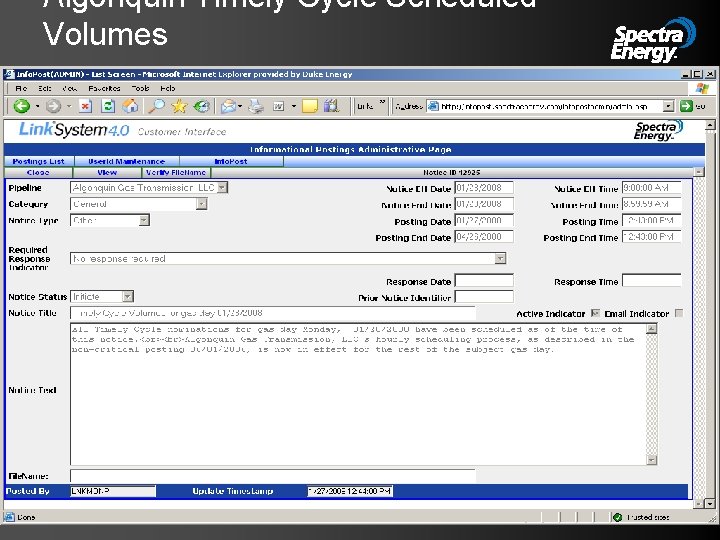Click inside the Notice Text area
720x540 pixels.
pos(358,394)
